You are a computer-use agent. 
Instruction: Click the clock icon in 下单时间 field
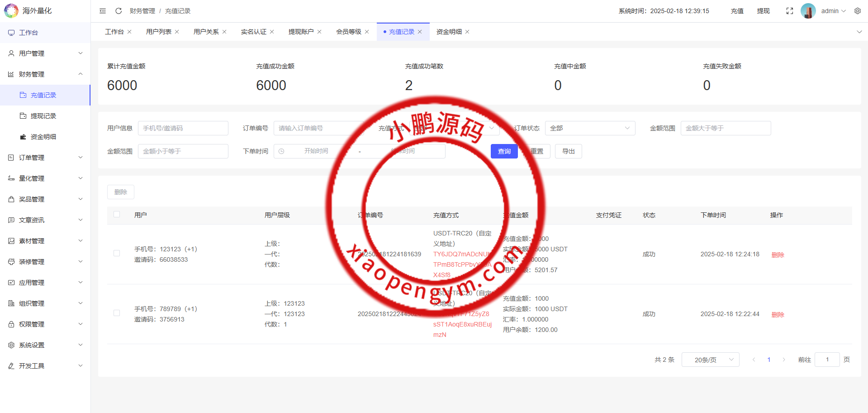[281, 151]
